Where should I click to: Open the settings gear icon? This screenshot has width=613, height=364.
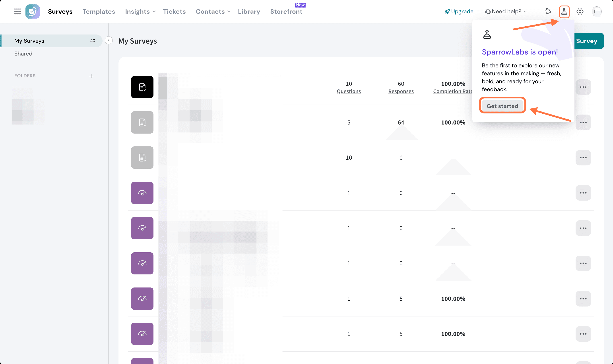tap(580, 11)
